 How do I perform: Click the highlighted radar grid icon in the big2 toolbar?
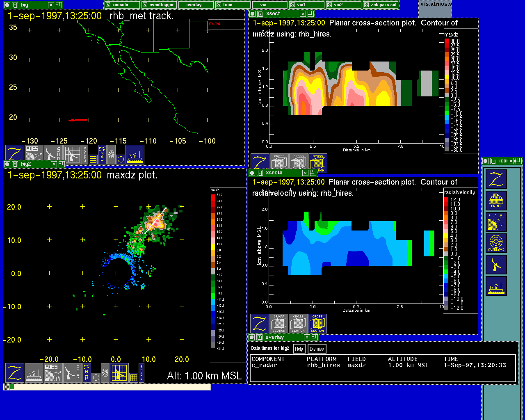(119, 372)
